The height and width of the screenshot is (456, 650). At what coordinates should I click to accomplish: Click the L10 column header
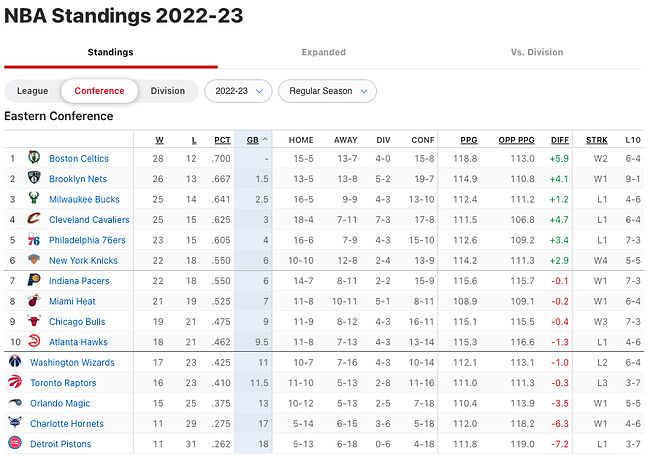[633, 140]
